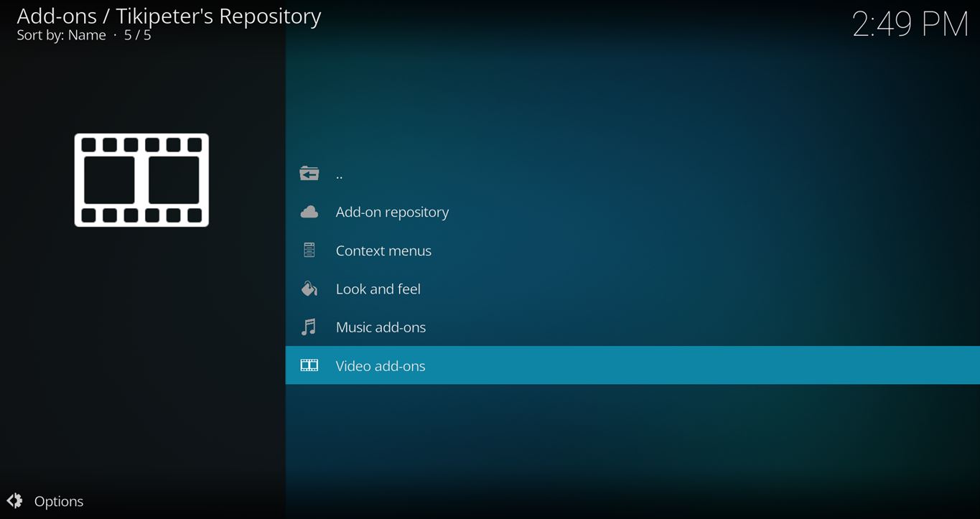
Task: Go up via the ".." parent entry text
Action: point(339,174)
